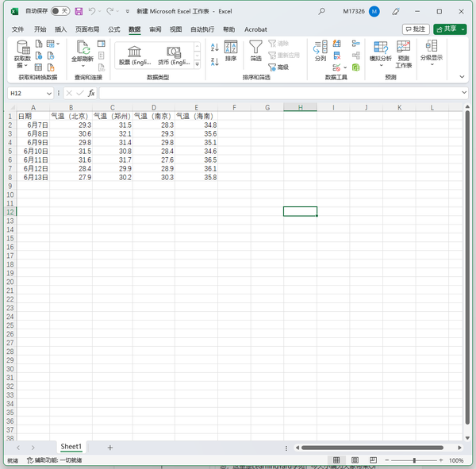Image resolution: width=476 pixels, height=469 pixels.
Task: Open the Formulas (公式) tab
Action: 114,29
